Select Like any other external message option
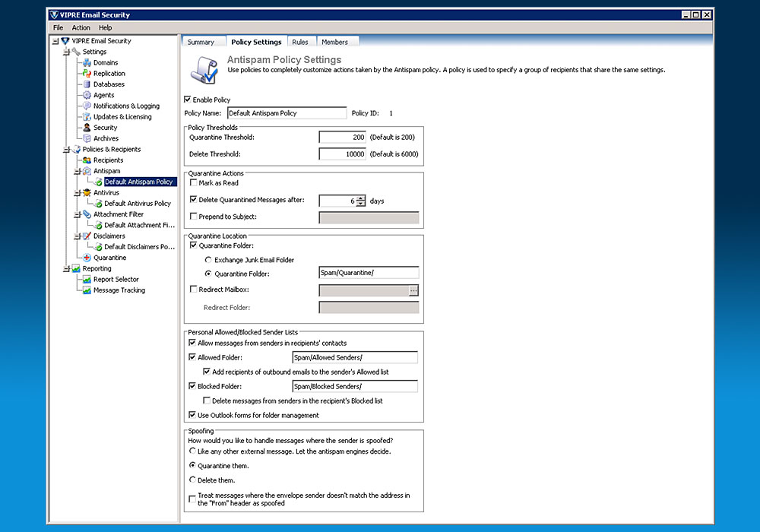The image size is (760, 532). 192,451
